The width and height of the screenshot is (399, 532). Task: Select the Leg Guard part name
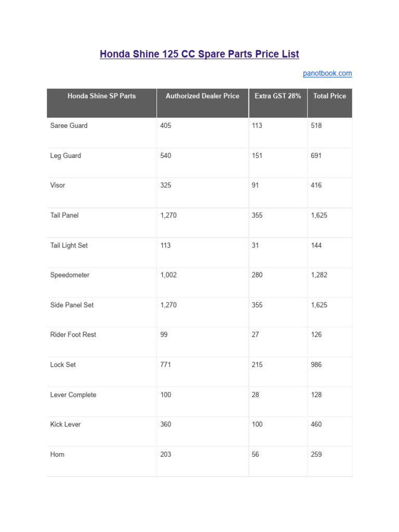coord(65,155)
